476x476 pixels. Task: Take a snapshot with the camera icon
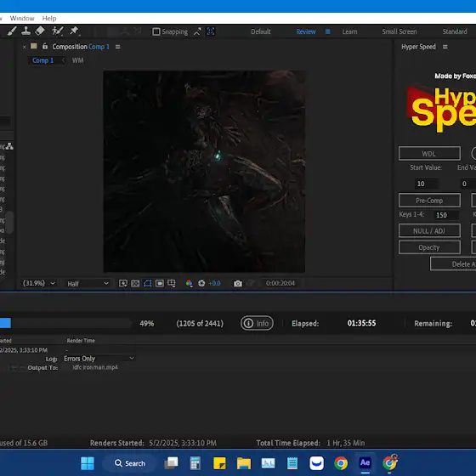tap(238, 284)
